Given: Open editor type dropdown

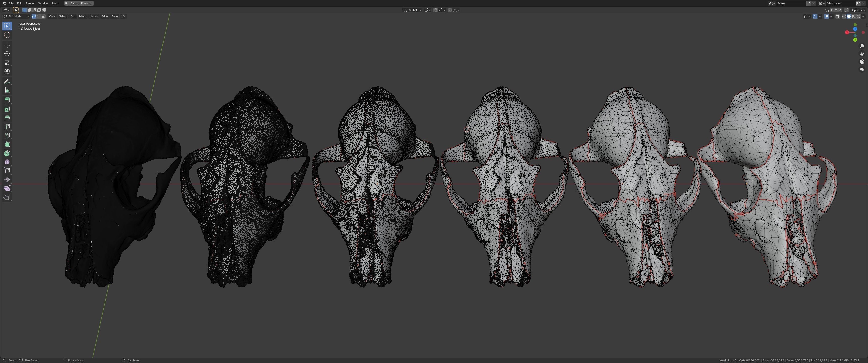Looking at the screenshot, I should point(6,10).
